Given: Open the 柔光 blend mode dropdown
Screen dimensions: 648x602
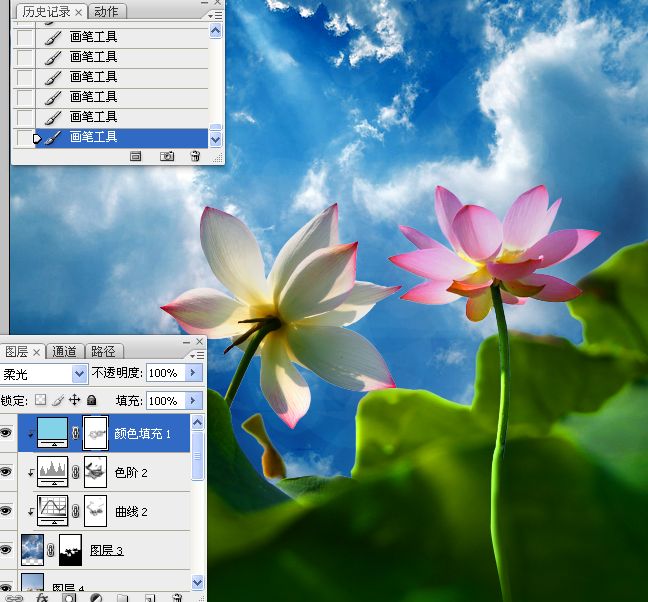Looking at the screenshot, I should [x=79, y=374].
